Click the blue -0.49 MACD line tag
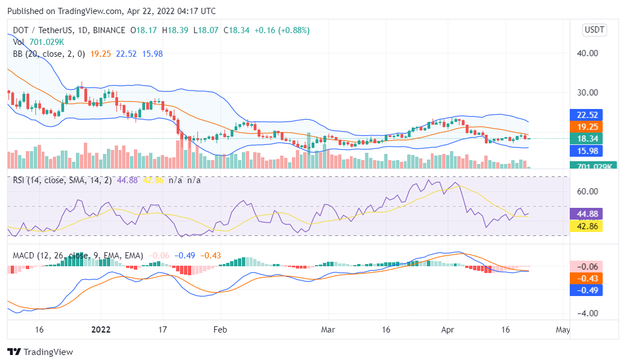Viewport: 626px width, 364px height. tap(586, 290)
